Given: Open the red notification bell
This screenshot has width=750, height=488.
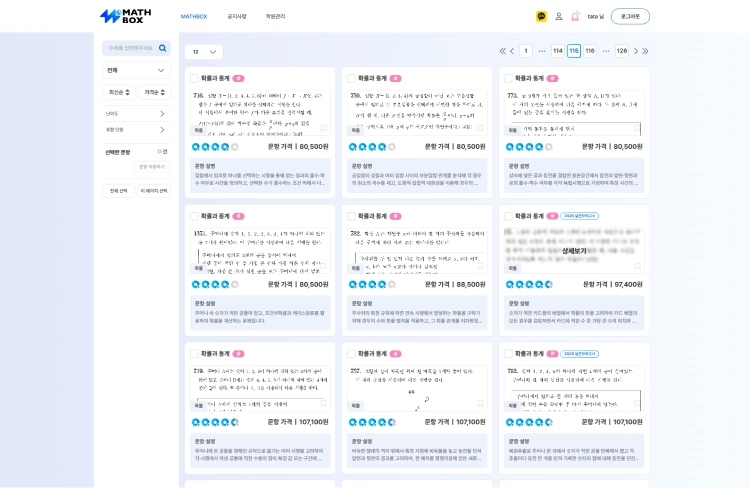Looking at the screenshot, I should point(575,16).
